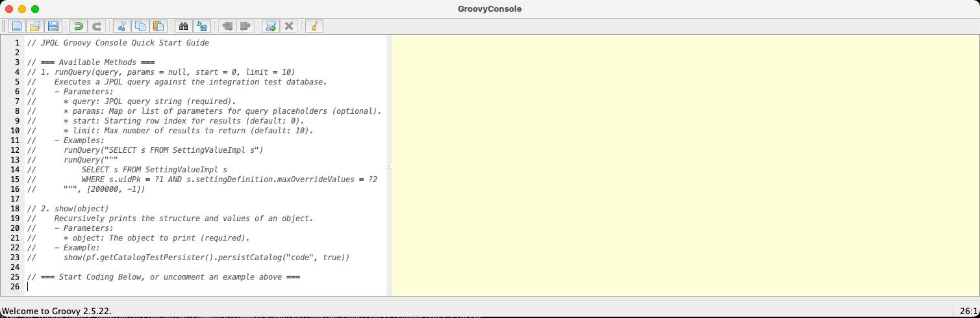Open the Replace text tool
Screen dimensions: 980x318
pyautogui.click(x=202, y=26)
